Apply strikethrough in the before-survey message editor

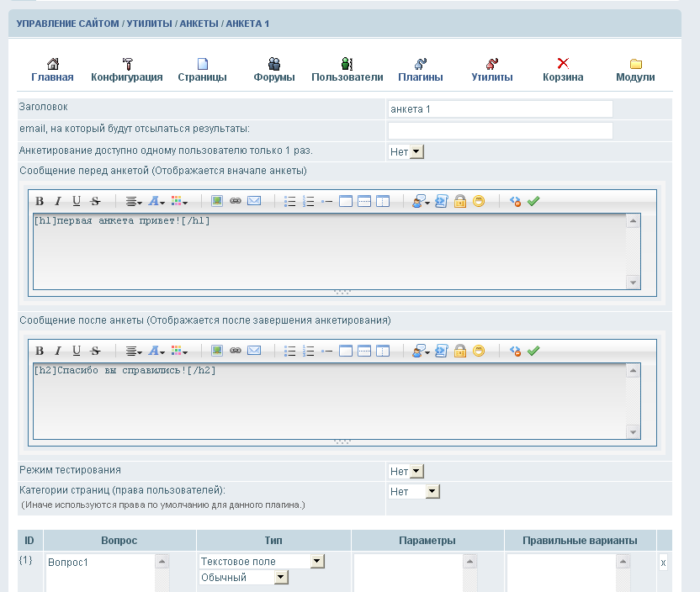click(x=95, y=201)
